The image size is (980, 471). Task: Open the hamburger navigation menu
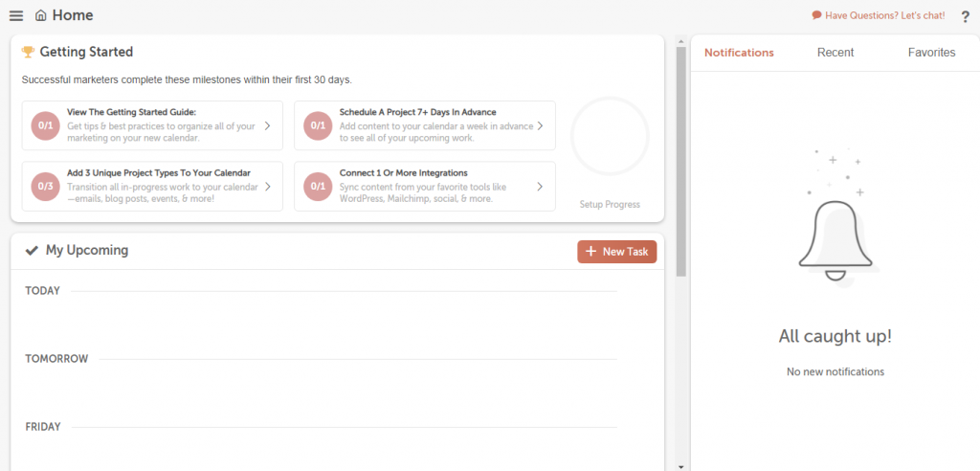click(x=16, y=15)
